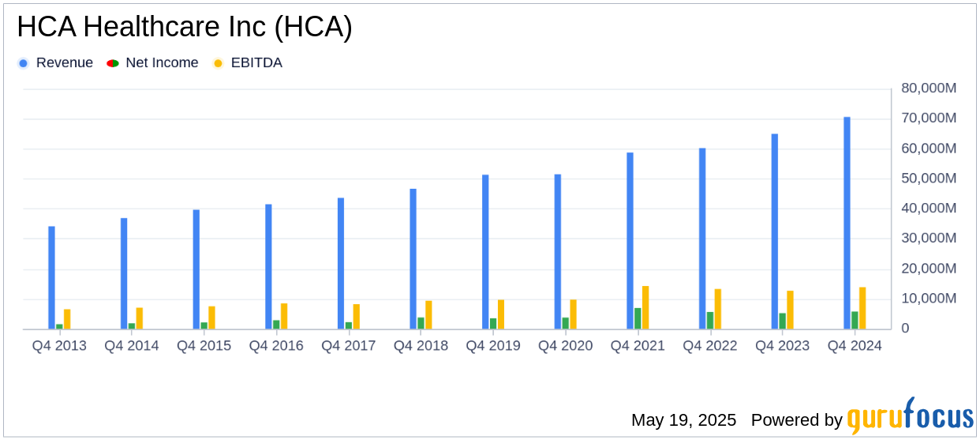The width and height of the screenshot is (980, 440).
Task: Click the Q4 2015 axis label
Action: point(204,346)
